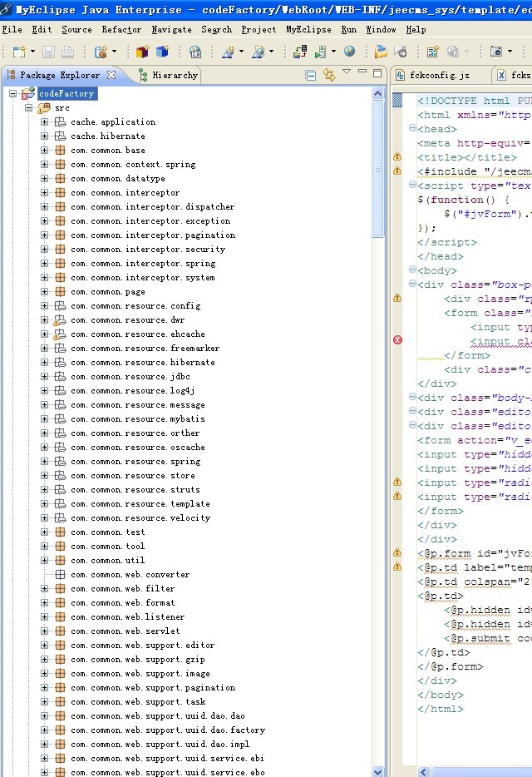The image size is (532, 777).
Task: Click the Package Explorer scroll up arrow
Action: 377,93
